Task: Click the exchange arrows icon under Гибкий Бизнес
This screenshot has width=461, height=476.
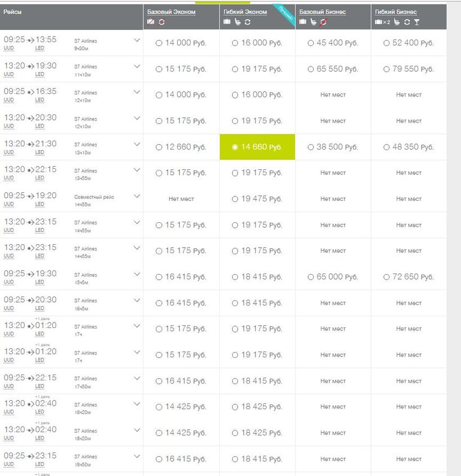Action: point(407,22)
